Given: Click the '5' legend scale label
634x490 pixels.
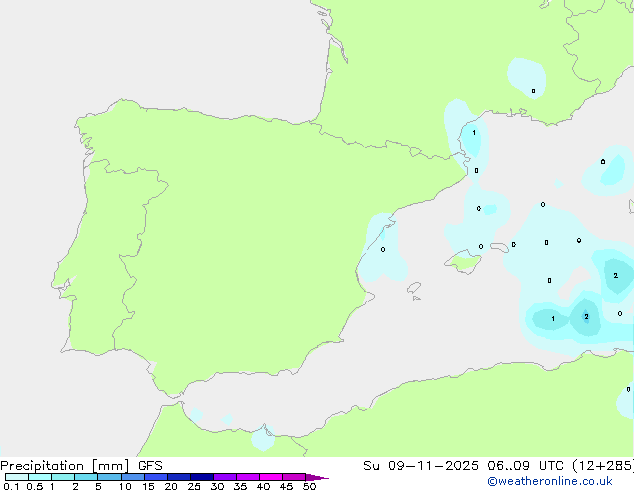Looking at the screenshot, I should tap(98, 486).
